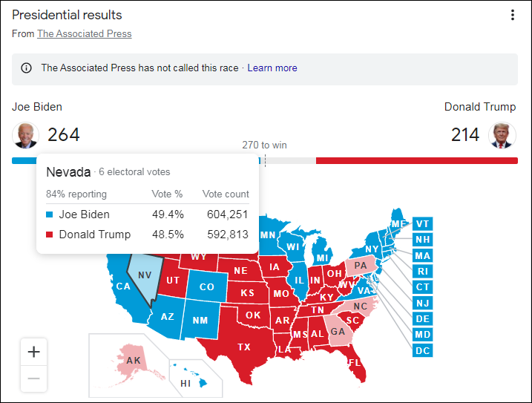Open the three-dot more options menu
Image resolution: width=532 pixels, height=403 pixels.
(512, 16)
